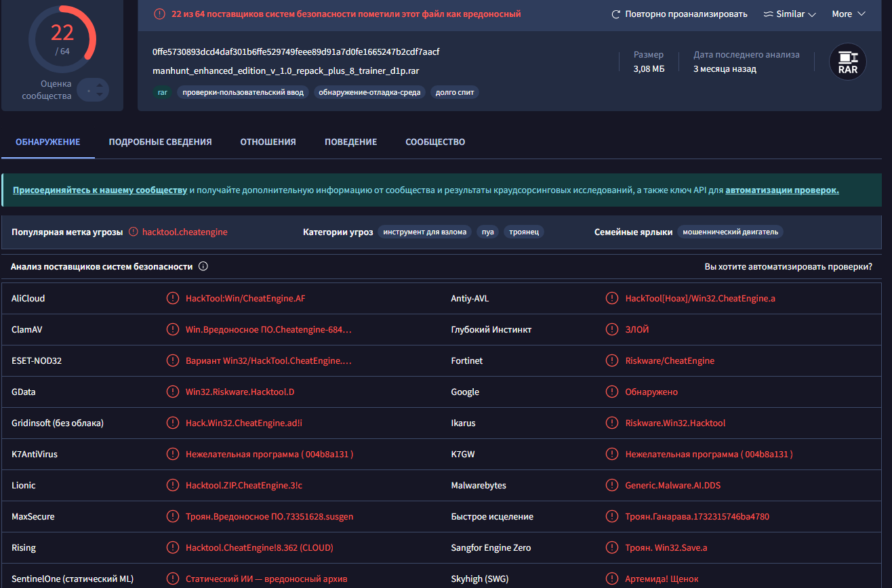This screenshot has height=588, width=892.
Task: Click the alert icon in the AliCloud row
Action: [x=173, y=298]
